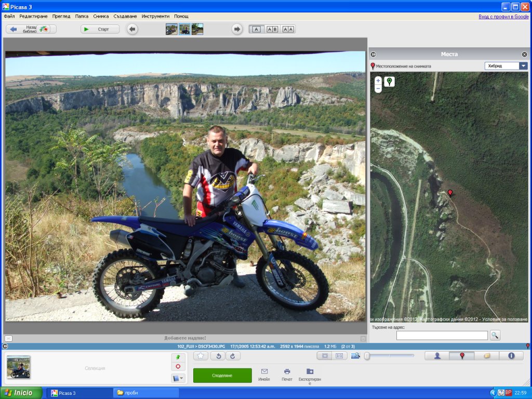Select third thumbnail in top filmstrip
The height and width of the screenshot is (399, 532).
tap(197, 29)
